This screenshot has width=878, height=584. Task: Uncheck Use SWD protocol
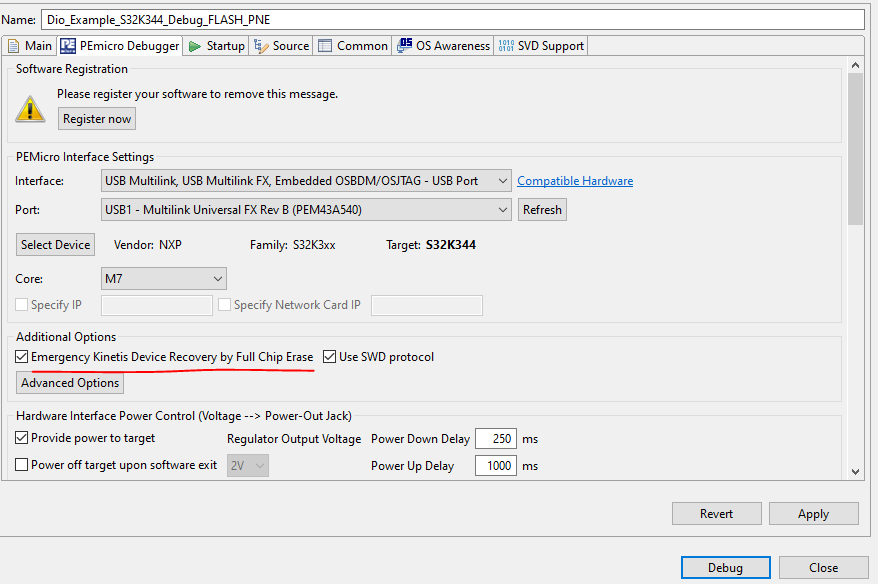point(329,357)
